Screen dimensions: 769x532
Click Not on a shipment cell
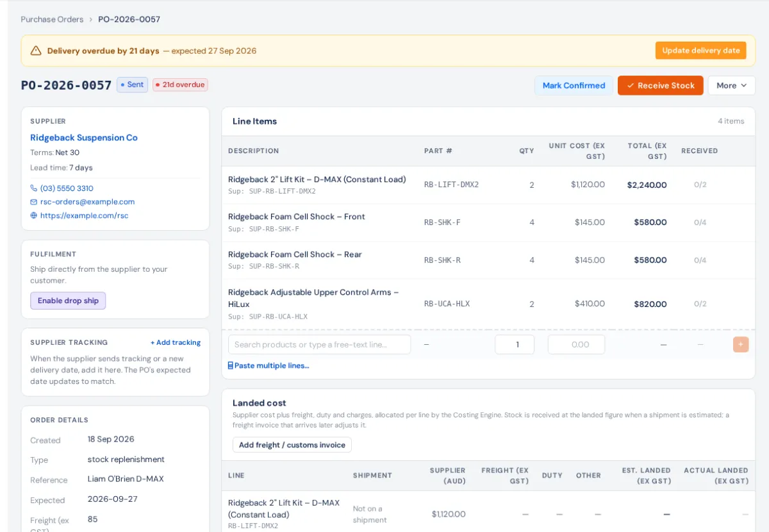click(370, 514)
